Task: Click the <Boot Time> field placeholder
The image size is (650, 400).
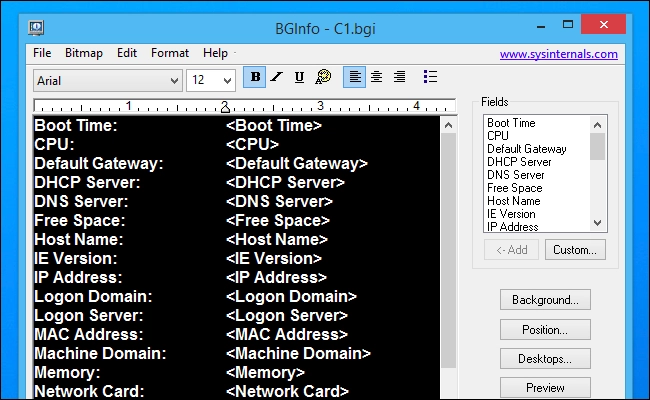Action: (x=274, y=125)
